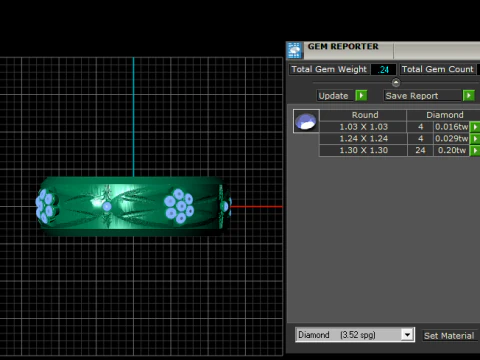Click quantity 4 in the 1.24 row

(420, 139)
